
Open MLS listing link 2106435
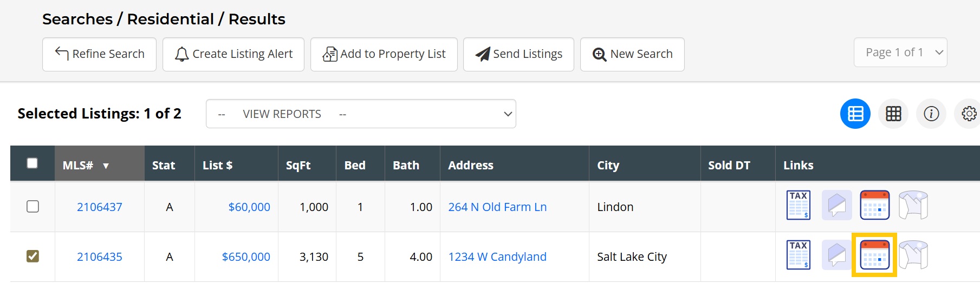tap(99, 257)
